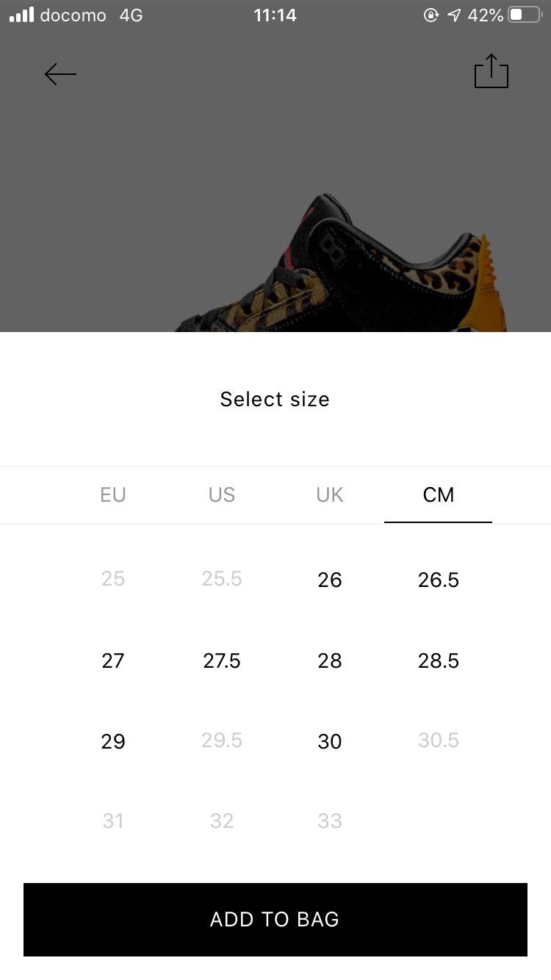Tap the location arrow status icon
The width and height of the screenshot is (551, 980).
coord(455,15)
